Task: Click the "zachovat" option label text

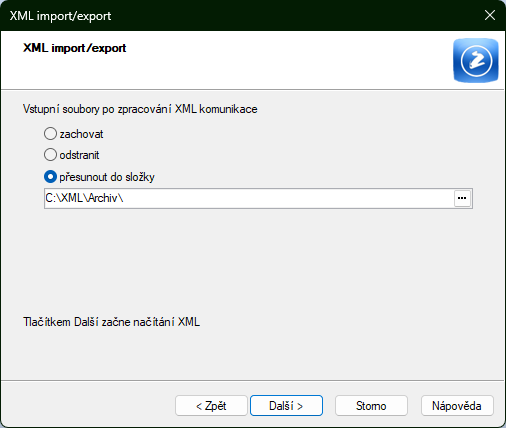Action: [81, 134]
